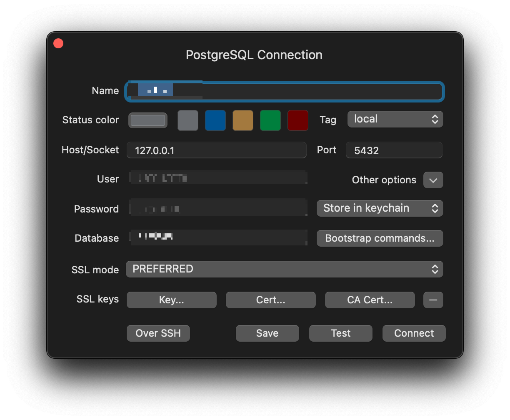Test the PostgreSQL connection
Screen dimensions: 510x420
tap(341, 333)
